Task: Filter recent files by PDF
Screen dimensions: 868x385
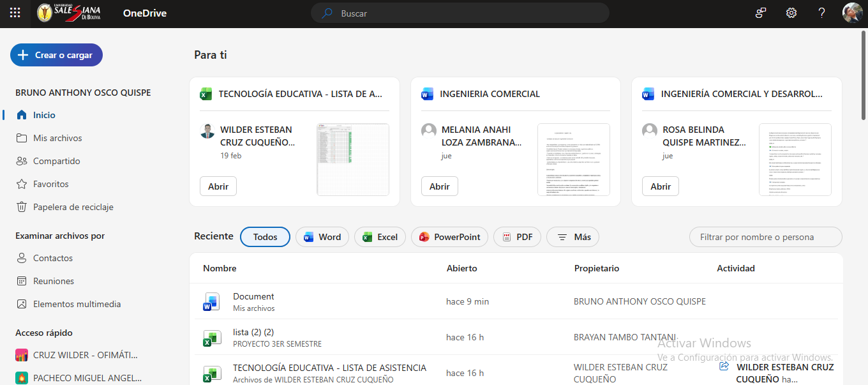Action: coord(517,237)
